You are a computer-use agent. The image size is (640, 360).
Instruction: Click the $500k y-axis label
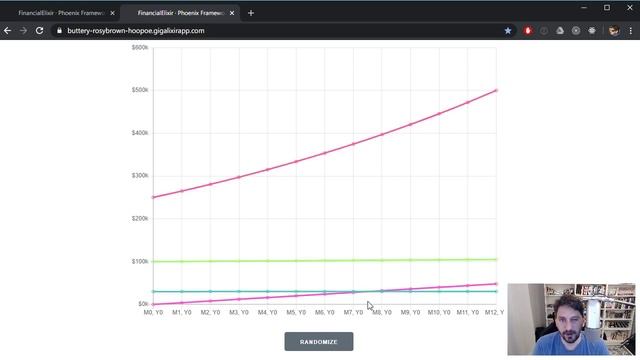click(140, 90)
